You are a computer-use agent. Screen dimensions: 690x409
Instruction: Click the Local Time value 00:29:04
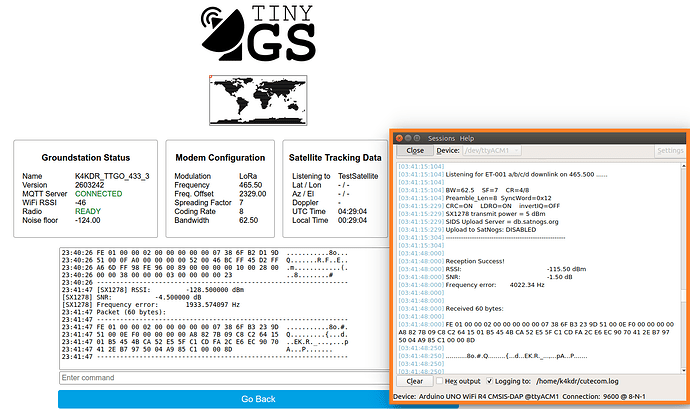352,220
